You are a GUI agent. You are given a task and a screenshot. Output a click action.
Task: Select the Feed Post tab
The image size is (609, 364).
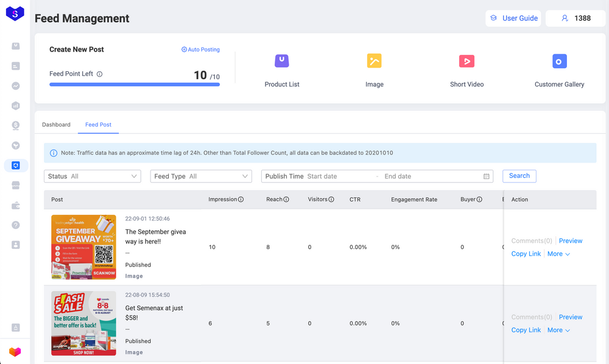pos(98,125)
